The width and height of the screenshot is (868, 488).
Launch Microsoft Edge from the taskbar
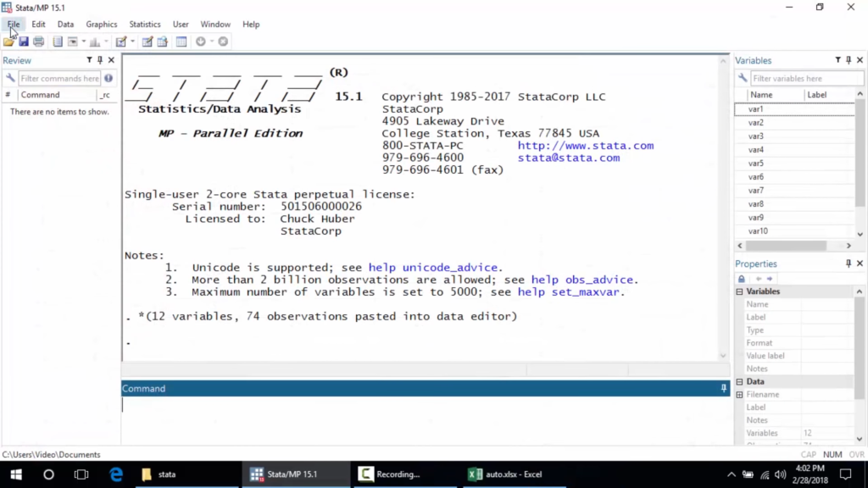pyautogui.click(x=115, y=474)
